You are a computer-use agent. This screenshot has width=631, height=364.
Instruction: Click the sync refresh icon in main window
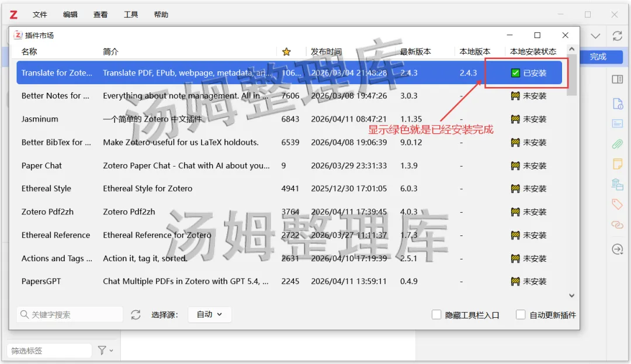pos(618,36)
